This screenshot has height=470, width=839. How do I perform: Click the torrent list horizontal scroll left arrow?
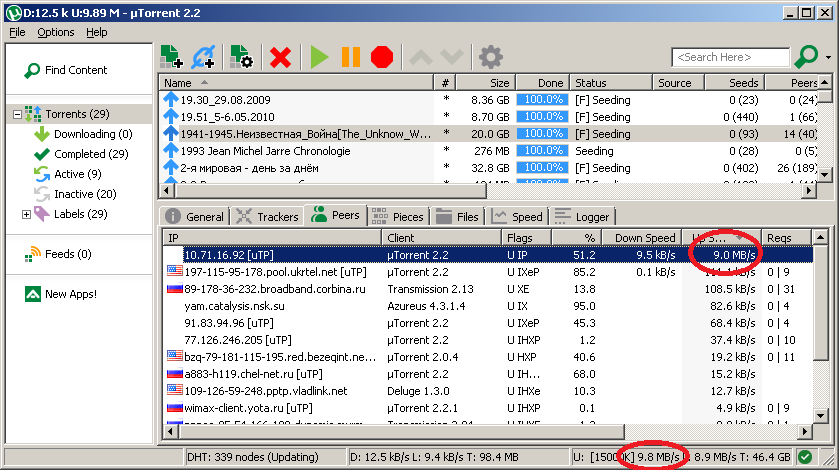(166, 190)
